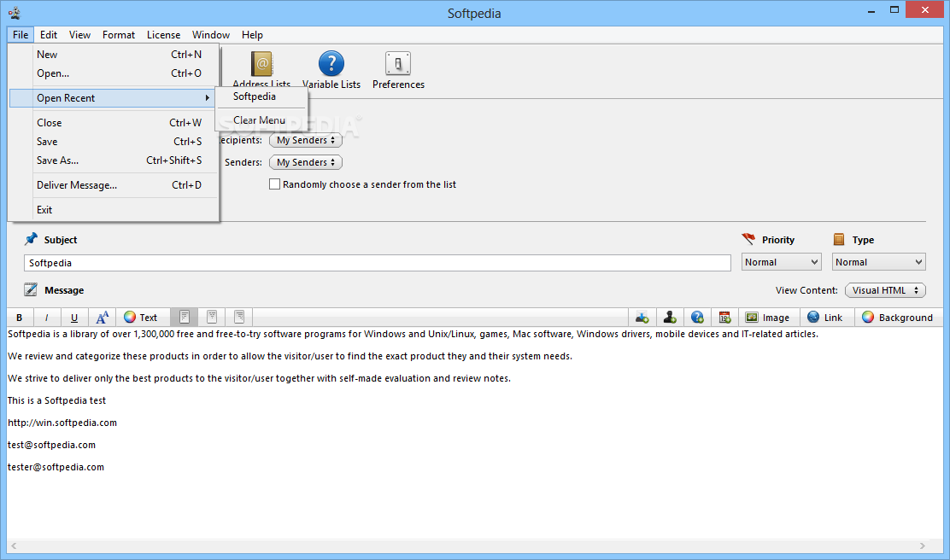The image size is (950, 560).
Task: Click the Message notepad icon
Action: [x=31, y=289]
